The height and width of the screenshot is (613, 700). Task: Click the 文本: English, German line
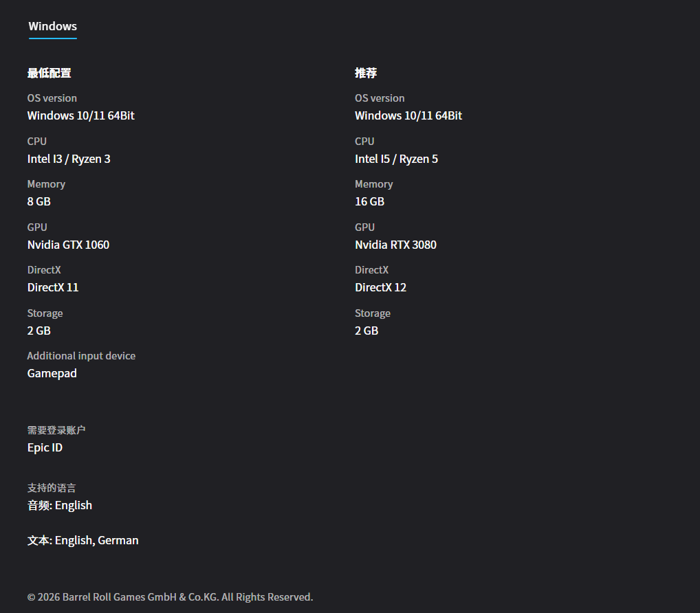point(83,540)
